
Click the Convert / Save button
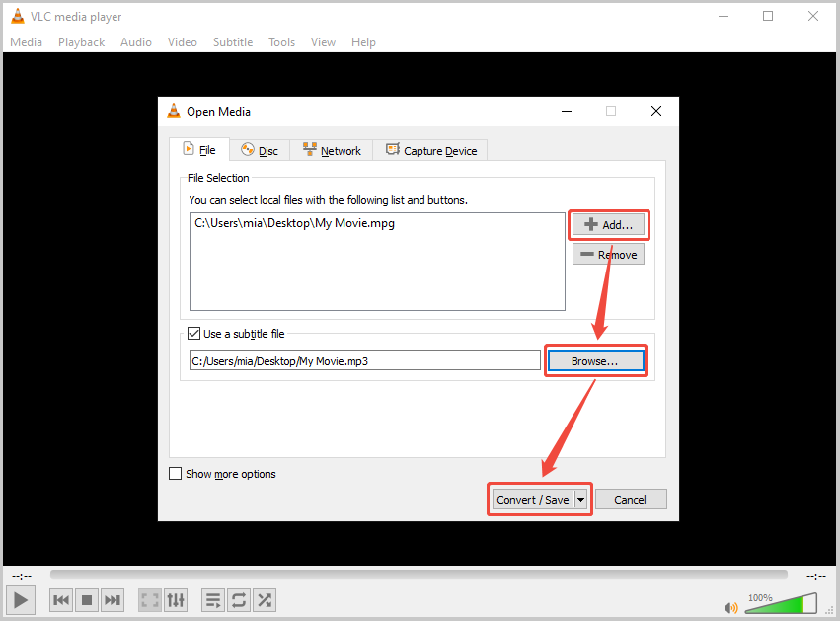(x=533, y=500)
